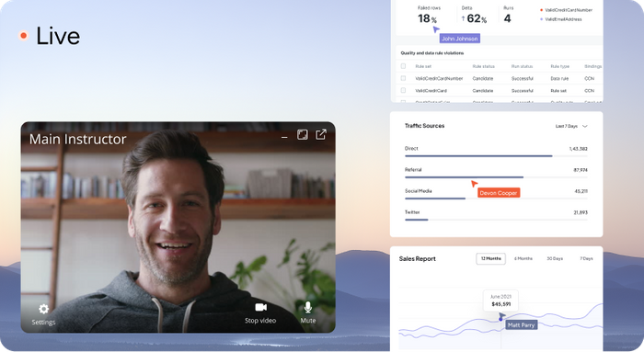
Task: Click the Main Instructor video feed
Action: [178, 227]
